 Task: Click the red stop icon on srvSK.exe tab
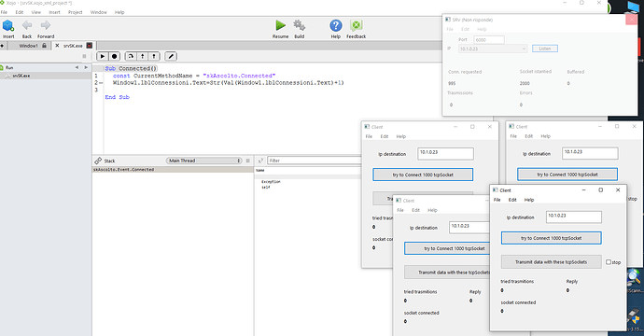(x=90, y=46)
